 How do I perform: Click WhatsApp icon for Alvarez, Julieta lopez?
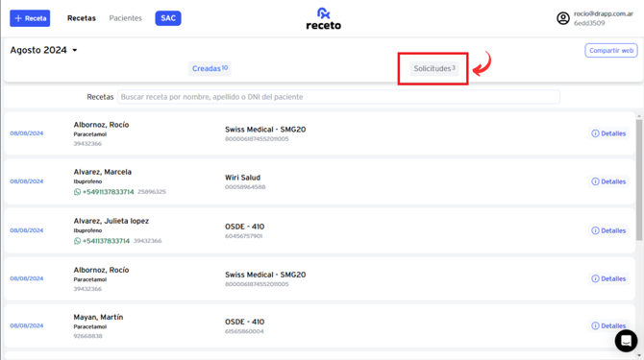77,241
